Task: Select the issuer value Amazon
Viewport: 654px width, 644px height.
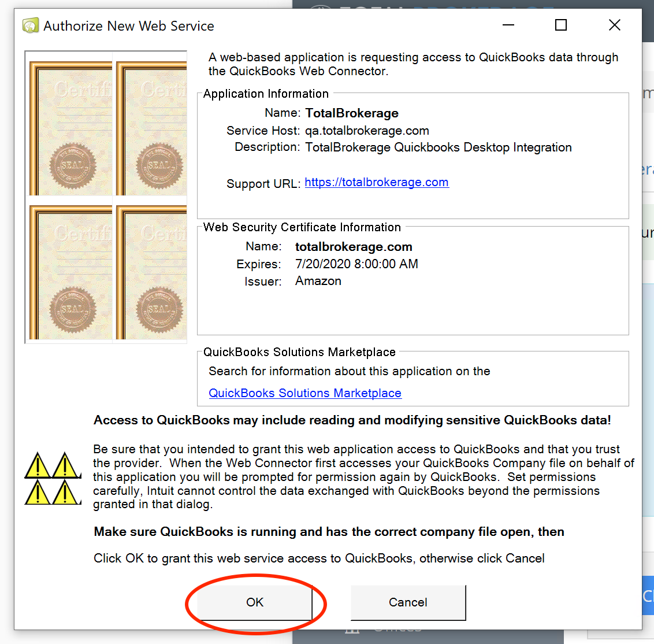Action: (318, 281)
